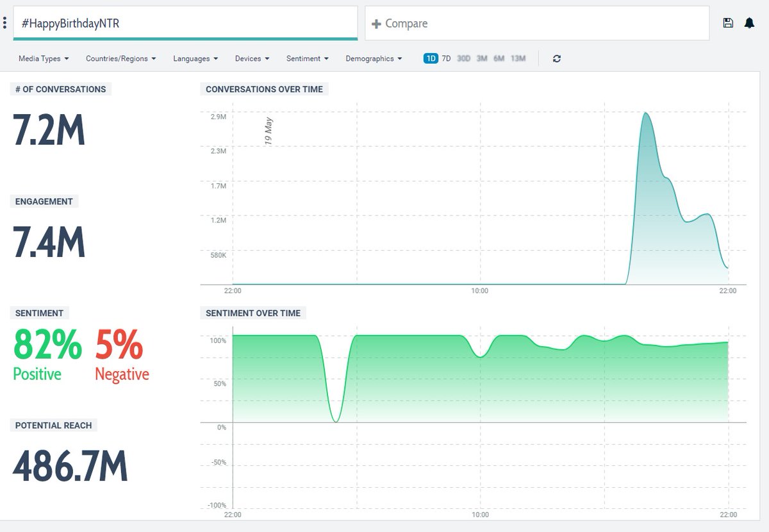Image resolution: width=769 pixels, height=532 pixels.
Task: Expand the Demographics filter
Action: click(x=374, y=58)
